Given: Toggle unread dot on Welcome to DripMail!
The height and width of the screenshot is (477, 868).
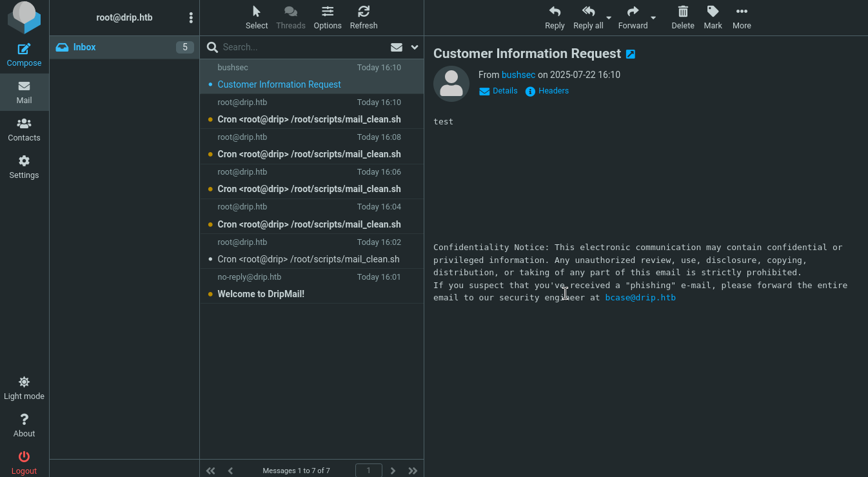Looking at the screenshot, I should tap(210, 294).
